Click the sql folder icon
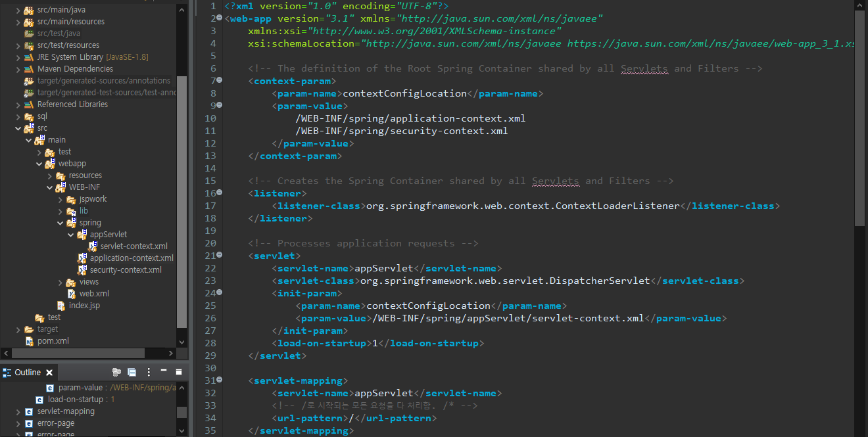This screenshot has height=437, width=868. [29, 116]
